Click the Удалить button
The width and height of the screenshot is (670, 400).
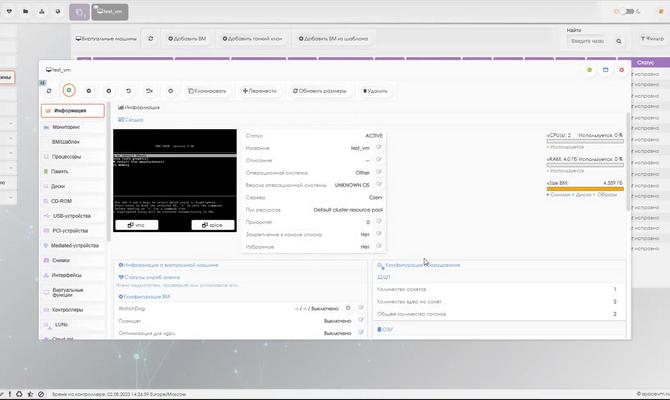click(376, 91)
